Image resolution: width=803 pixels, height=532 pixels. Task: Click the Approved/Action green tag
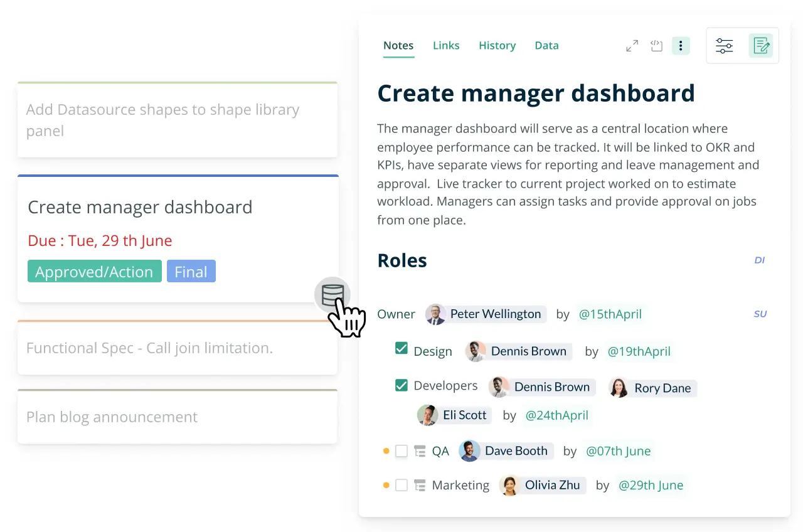point(95,272)
